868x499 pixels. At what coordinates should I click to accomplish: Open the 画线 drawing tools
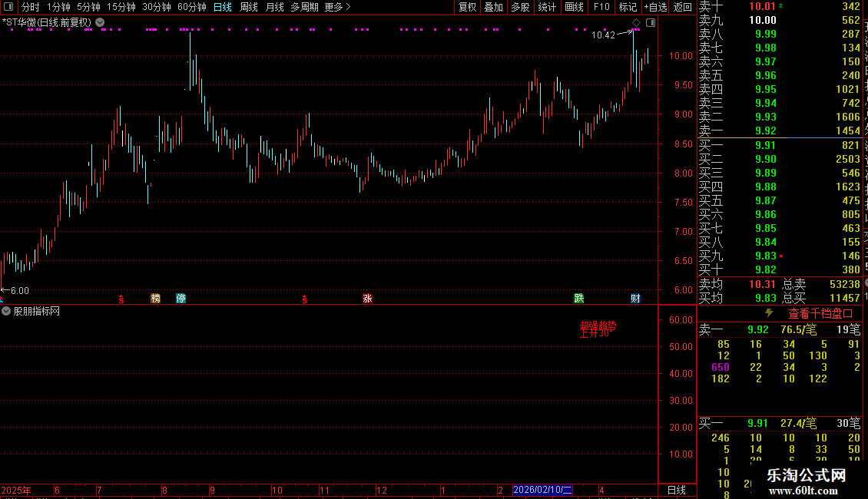574,7
